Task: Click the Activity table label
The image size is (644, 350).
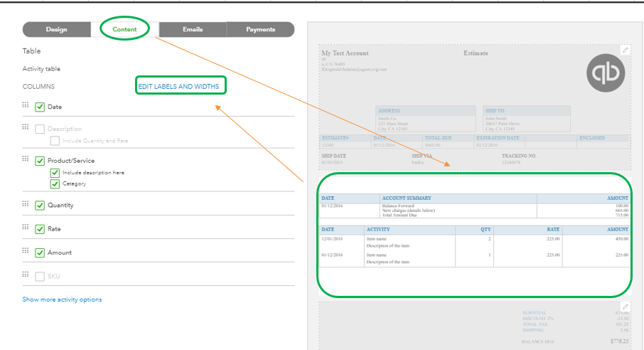Action: (x=41, y=69)
